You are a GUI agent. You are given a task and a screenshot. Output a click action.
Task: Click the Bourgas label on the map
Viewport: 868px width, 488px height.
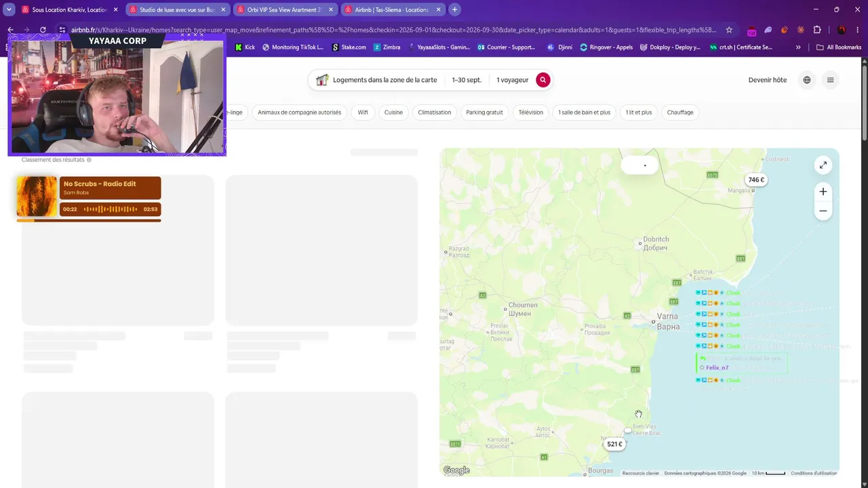tap(601, 470)
